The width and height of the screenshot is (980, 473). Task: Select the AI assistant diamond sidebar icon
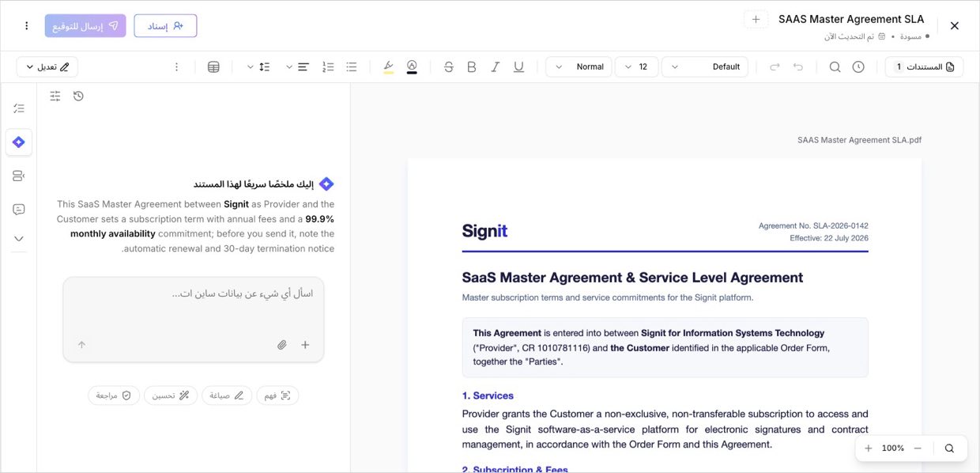point(19,142)
